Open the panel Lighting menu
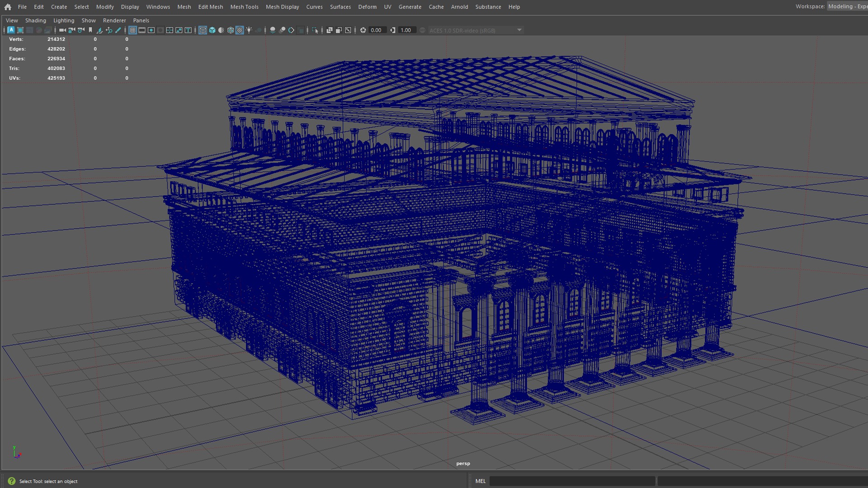This screenshot has width=868, height=488. tap(64, 20)
